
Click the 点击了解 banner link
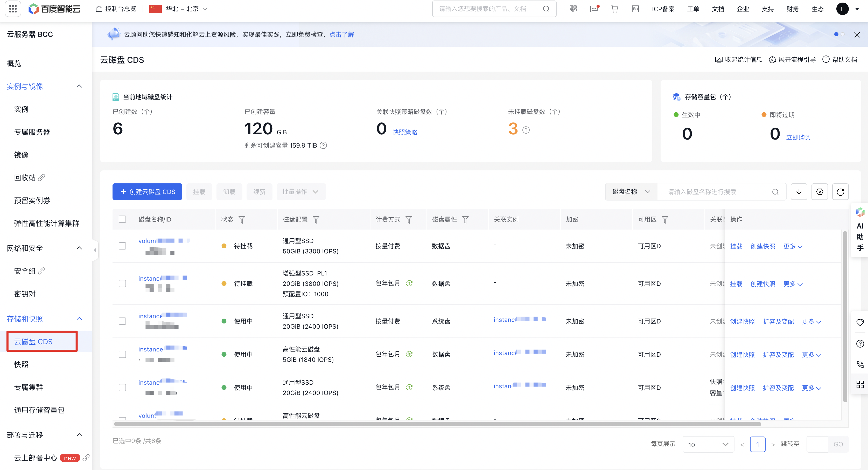341,34
